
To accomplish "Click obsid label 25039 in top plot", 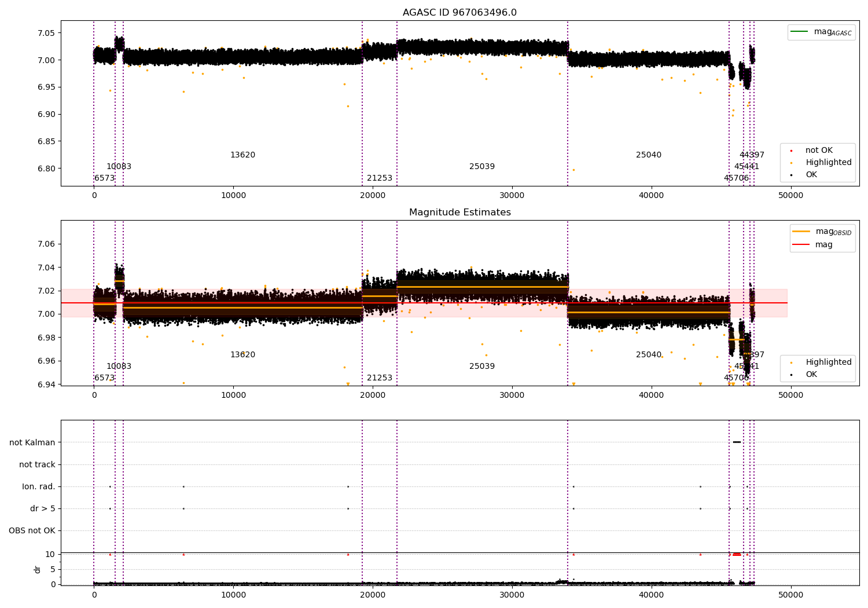I will pyautogui.click(x=482, y=167).
